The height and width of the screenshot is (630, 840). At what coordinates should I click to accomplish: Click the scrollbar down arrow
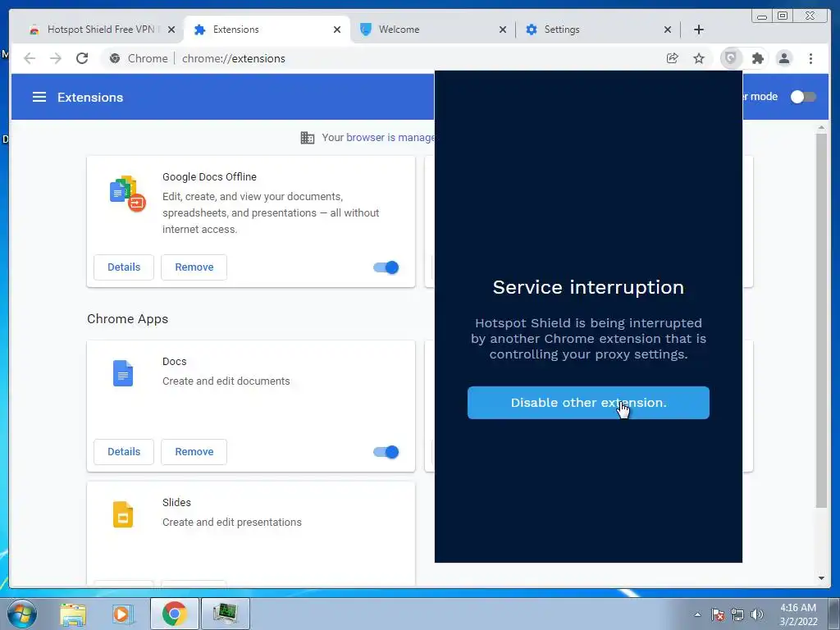tap(821, 578)
